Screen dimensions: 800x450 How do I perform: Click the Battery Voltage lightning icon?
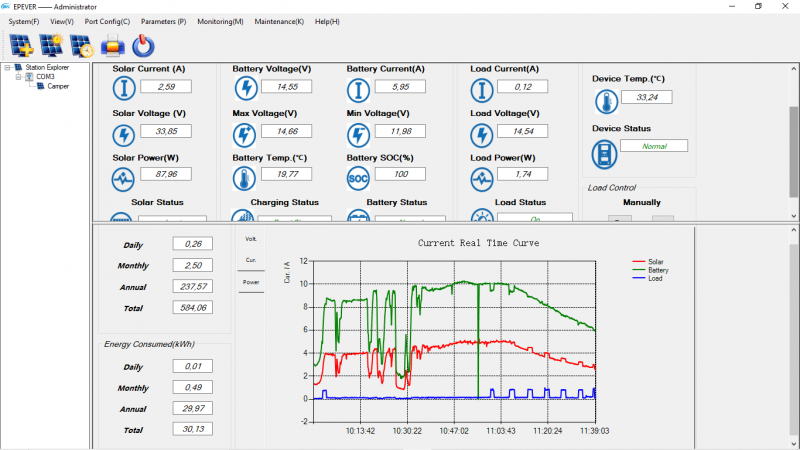point(243,88)
